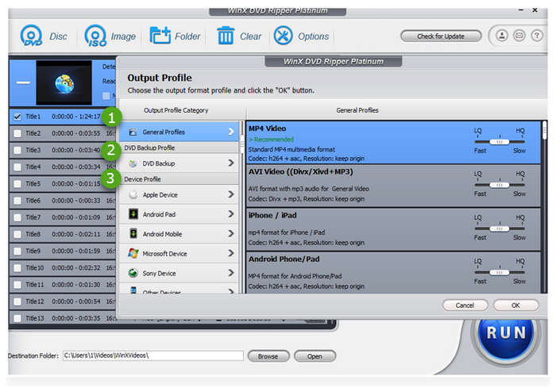Check the Title10 checkbox
This screenshot has width=556, height=392.
(x=17, y=268)
